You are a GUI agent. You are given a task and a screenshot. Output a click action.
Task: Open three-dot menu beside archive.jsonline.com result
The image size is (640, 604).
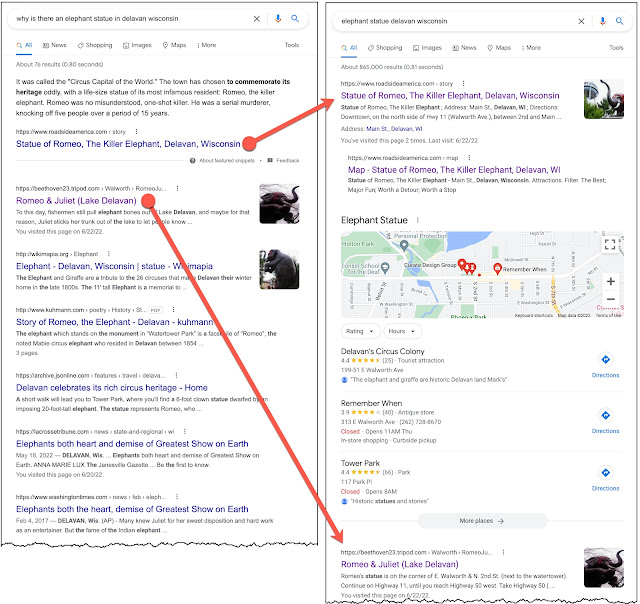click(x=176, y=375)
